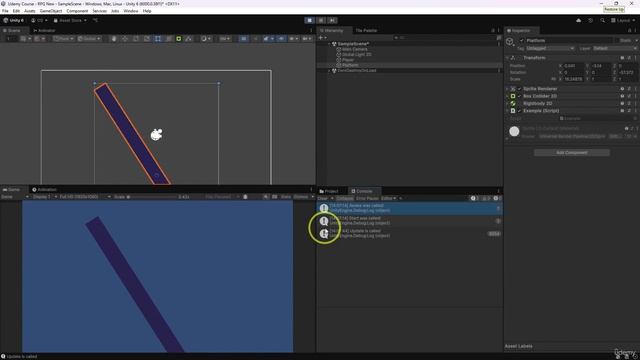Toggle console info message filter icon
640x360 pixels.
(x=474, y=198)
